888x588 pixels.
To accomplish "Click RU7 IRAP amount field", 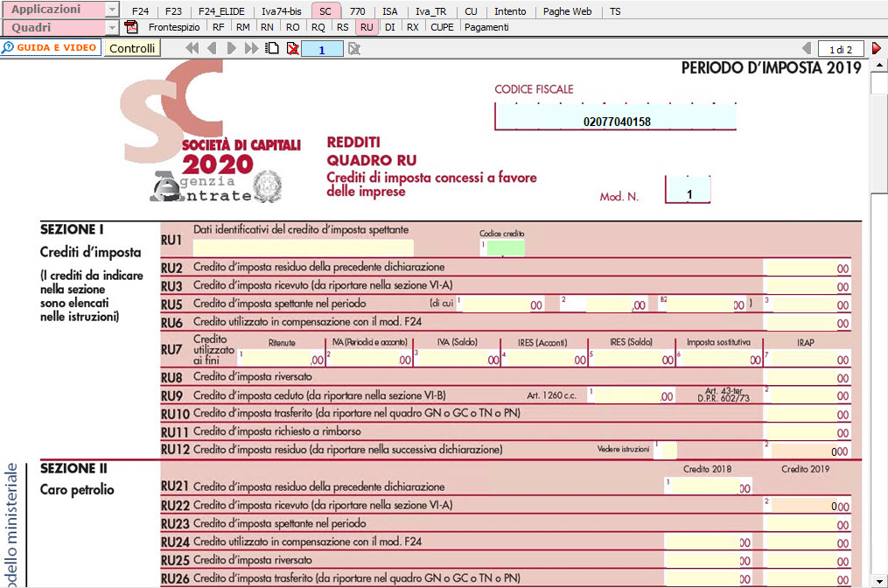I will coord(810,359).
